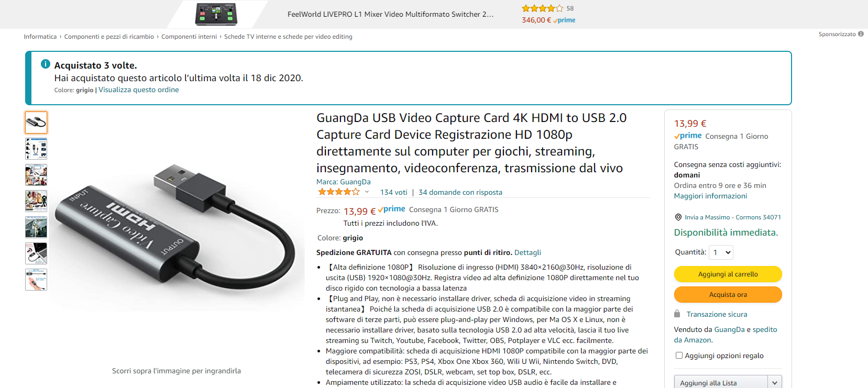Open the 34 domande con risposta link
Image resolution: width=868 pixels, height=388 pixels.
(460, 192)
